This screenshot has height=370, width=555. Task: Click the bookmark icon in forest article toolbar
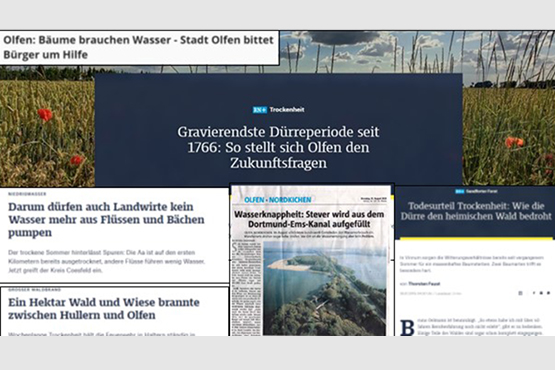(520, 293)
